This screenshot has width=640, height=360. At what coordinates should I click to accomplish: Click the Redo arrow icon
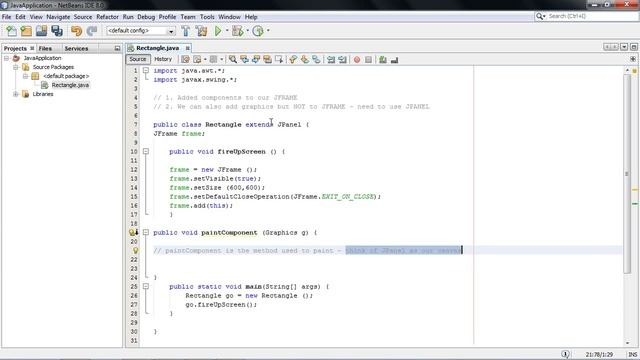coord(92,31)
